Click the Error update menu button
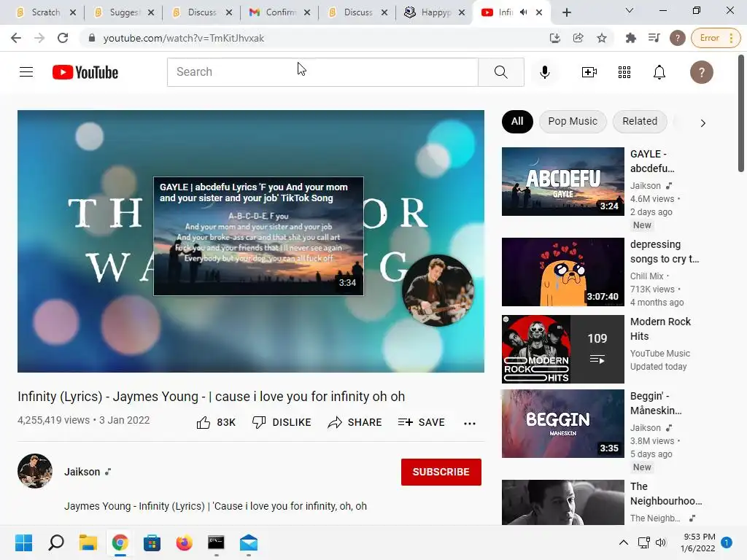 (716, 38)
